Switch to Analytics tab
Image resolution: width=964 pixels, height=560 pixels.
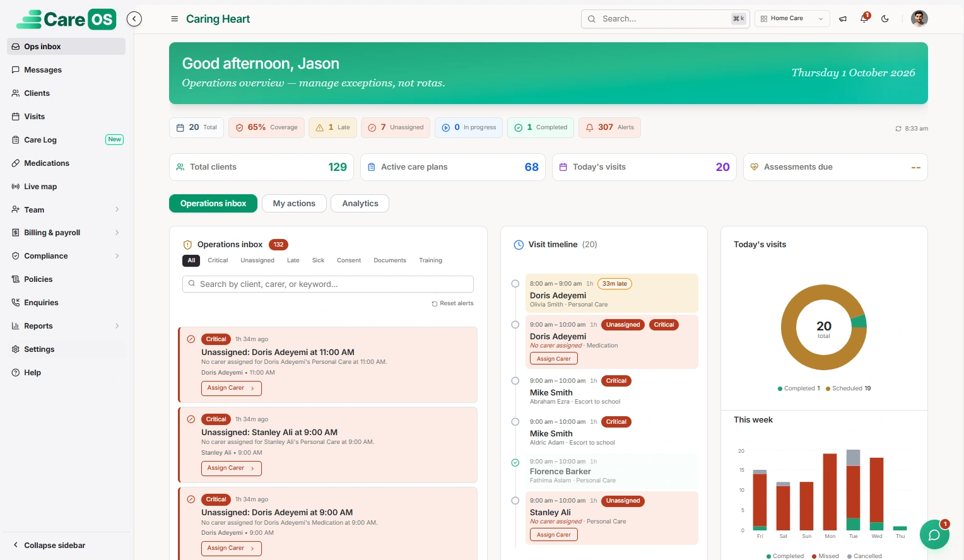click(x=360, y=204)
